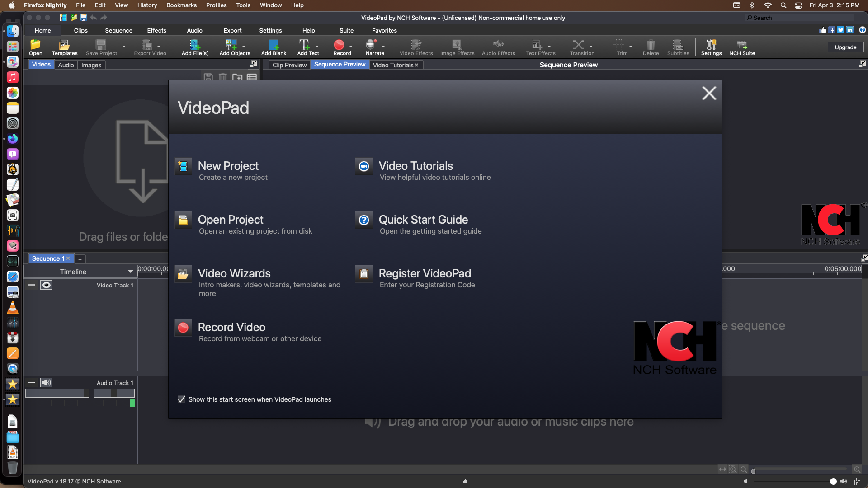Open the blue help question icon

[x=863, y=30]
